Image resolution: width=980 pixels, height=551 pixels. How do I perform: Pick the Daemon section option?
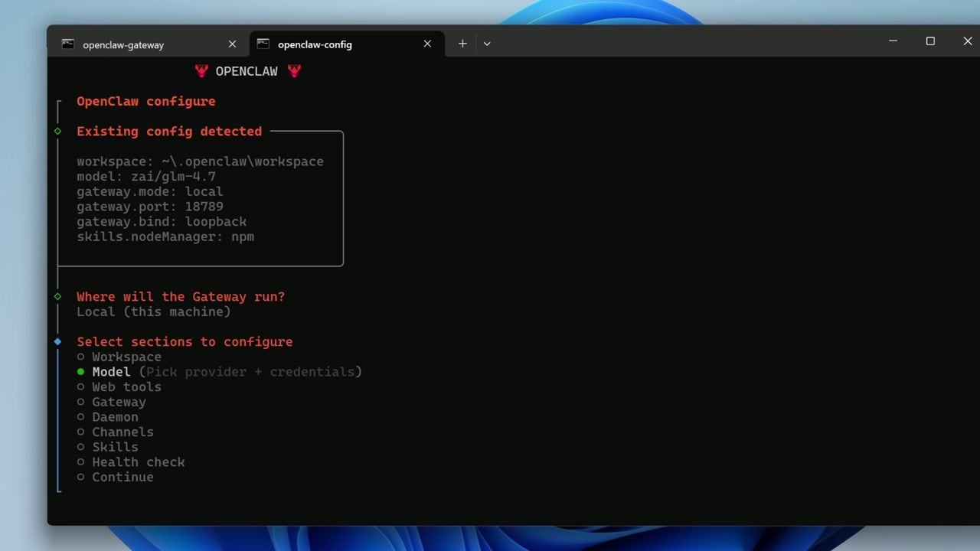(115, 417)
